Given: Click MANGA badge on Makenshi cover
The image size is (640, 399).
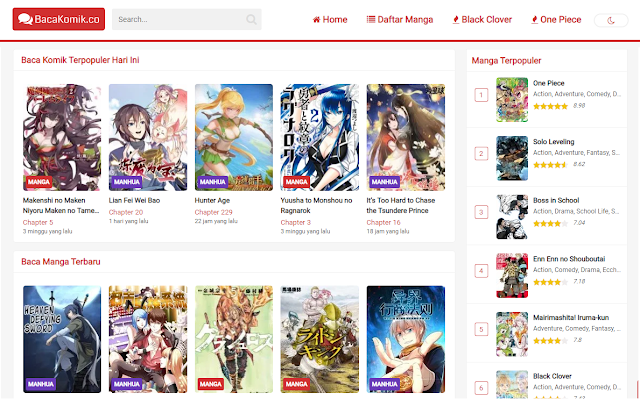Looking at the screenshot, I should tap(39, 182).
